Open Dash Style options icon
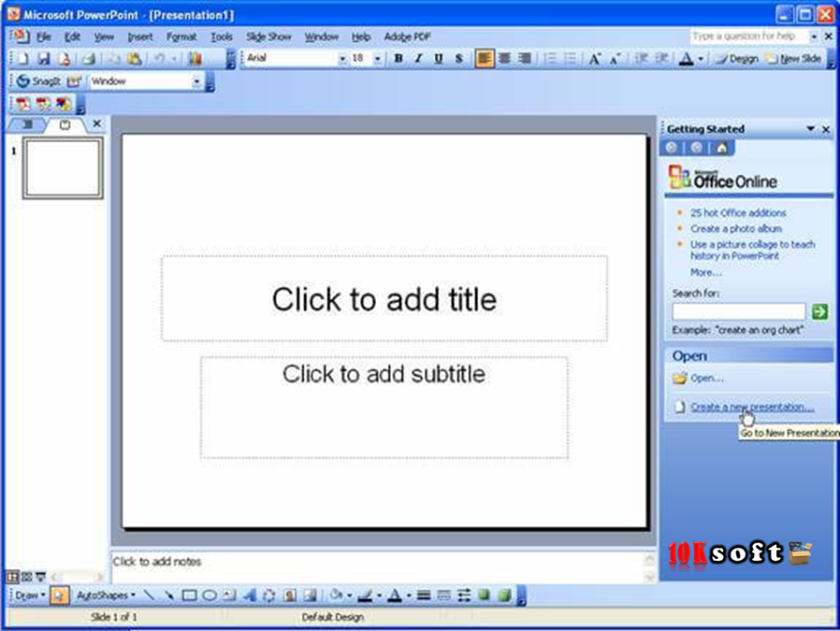Image resolution: width=840 pixels, height=631 pixels. (x=444, y=595)
